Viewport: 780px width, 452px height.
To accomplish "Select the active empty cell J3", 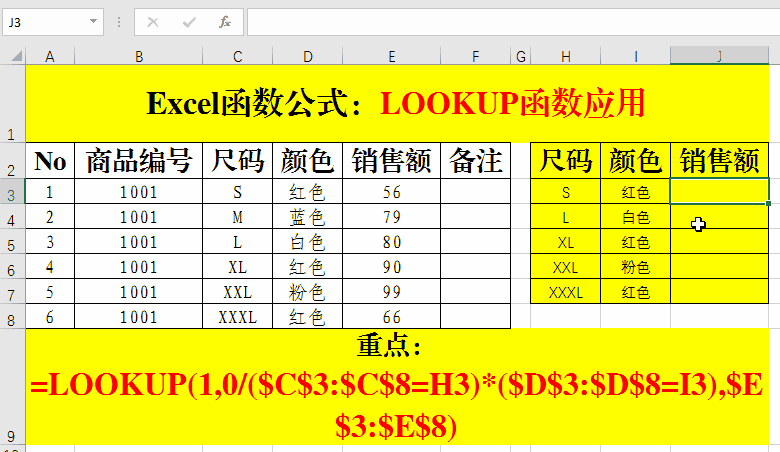I will pyautogui.click(x=719, y=191).
